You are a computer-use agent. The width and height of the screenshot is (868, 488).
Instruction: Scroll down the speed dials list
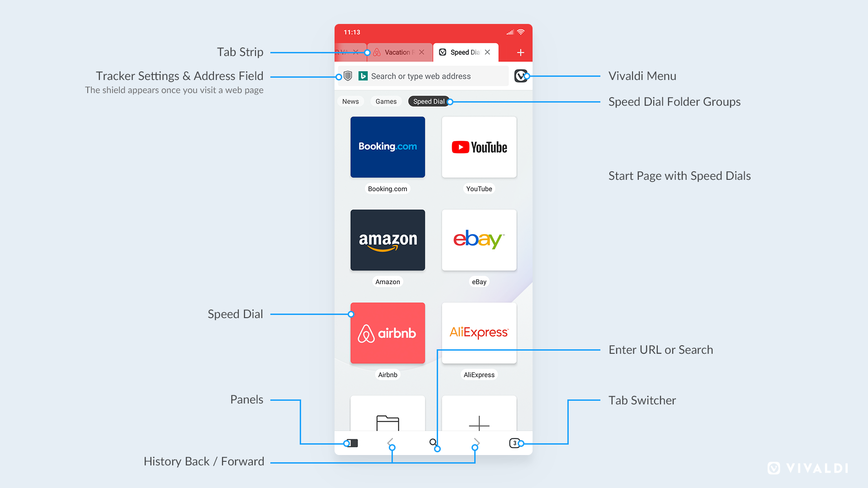(434, 268)
